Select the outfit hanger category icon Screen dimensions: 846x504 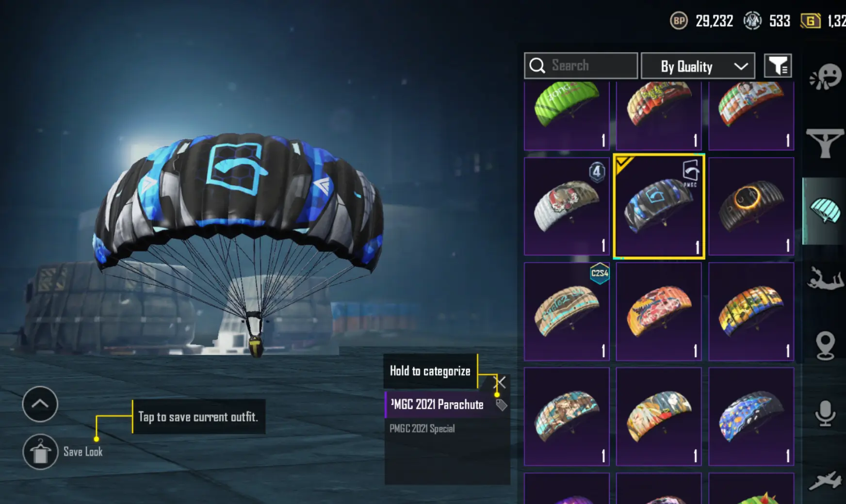pos(825,144)
